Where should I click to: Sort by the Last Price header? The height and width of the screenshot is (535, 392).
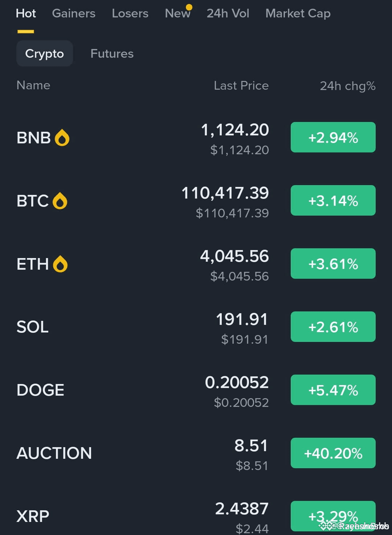click(x=241, y=86)
